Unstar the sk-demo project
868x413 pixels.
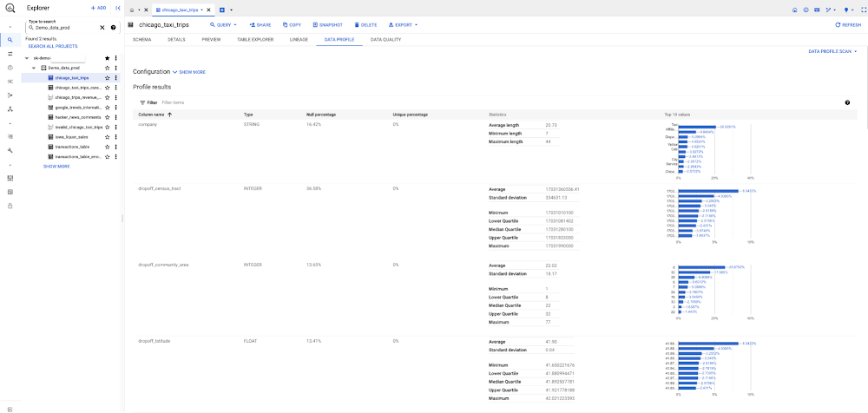tap(108, 58)
